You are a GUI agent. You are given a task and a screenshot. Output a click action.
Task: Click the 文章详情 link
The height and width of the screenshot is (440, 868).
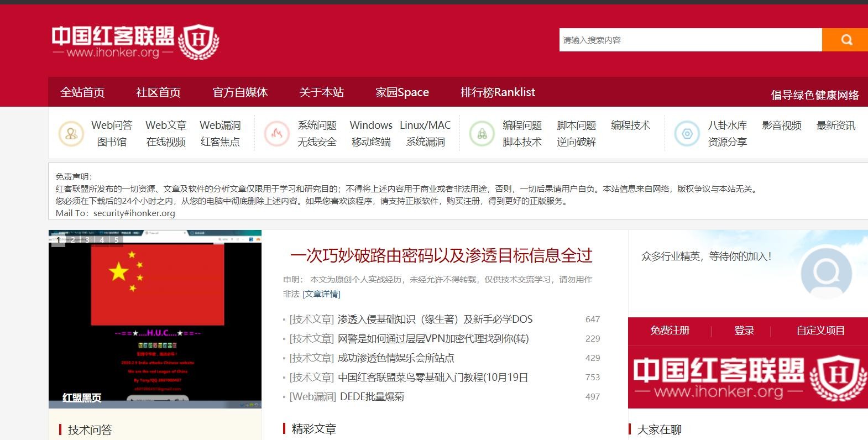click(x=321, y=294)
